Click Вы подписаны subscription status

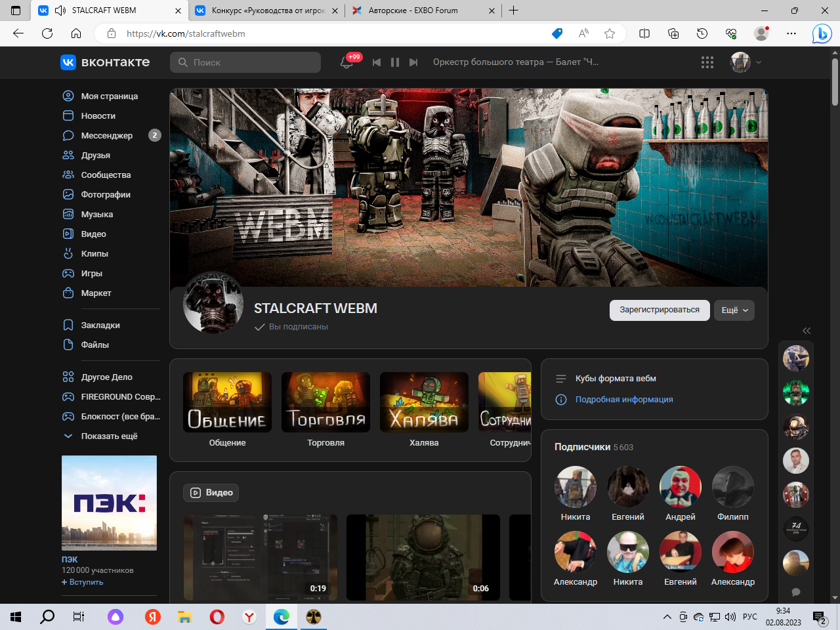(291, 326)
